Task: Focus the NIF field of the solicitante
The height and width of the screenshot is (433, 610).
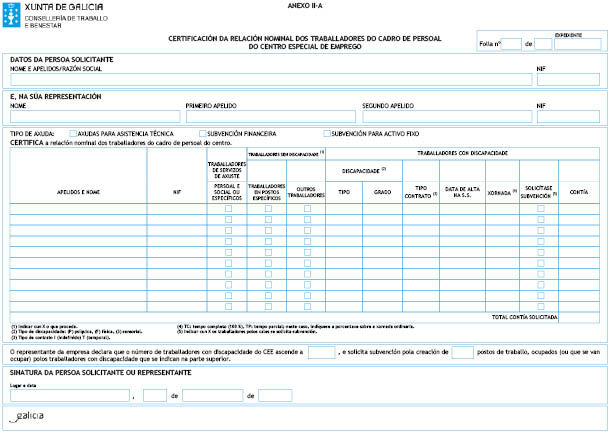Action: point(569,80)
